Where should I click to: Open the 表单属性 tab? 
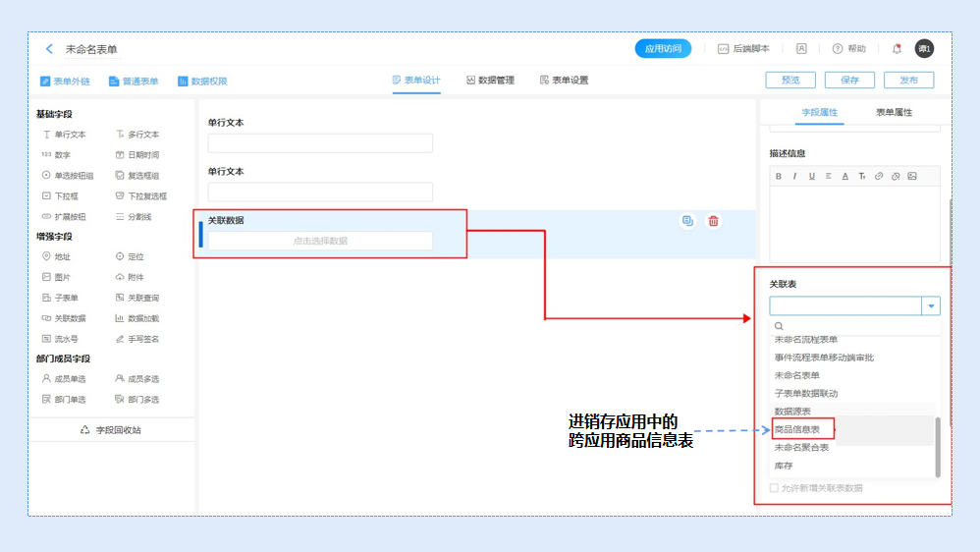click(x=894, y=112)
